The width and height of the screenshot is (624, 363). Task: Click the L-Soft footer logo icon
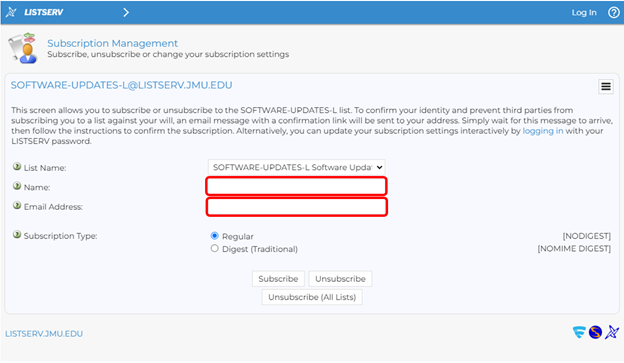click(612, 332)
